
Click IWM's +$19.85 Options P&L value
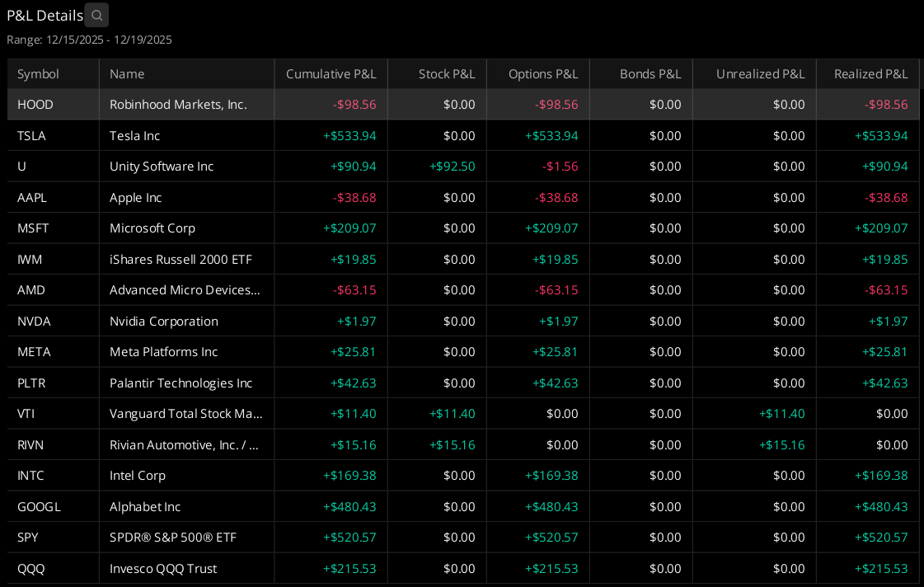555,260
